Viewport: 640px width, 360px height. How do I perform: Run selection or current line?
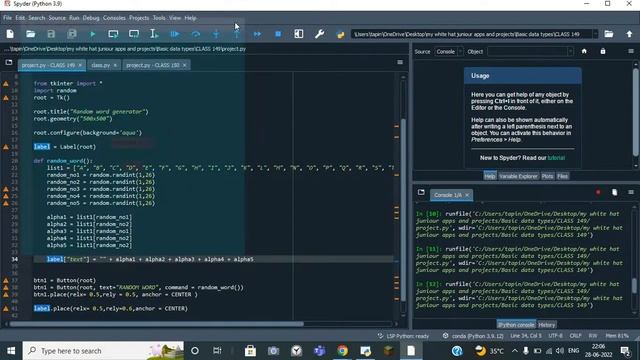154,34
